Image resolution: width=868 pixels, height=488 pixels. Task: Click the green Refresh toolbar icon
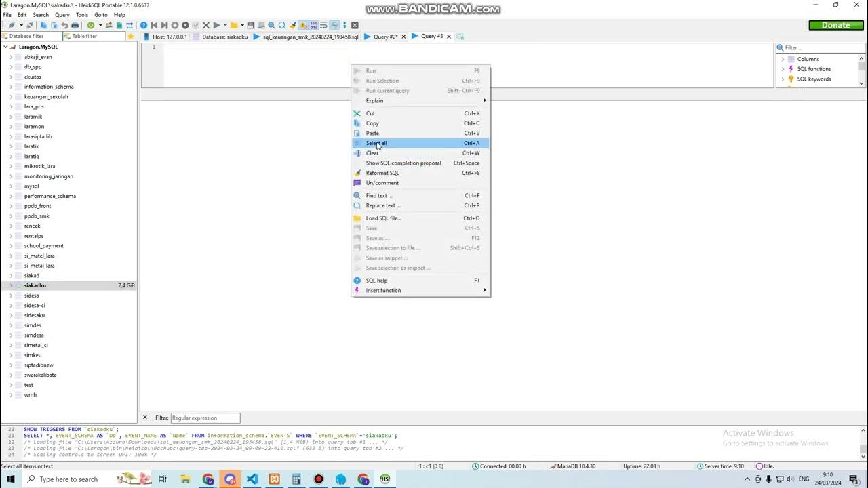coord(91,25)
